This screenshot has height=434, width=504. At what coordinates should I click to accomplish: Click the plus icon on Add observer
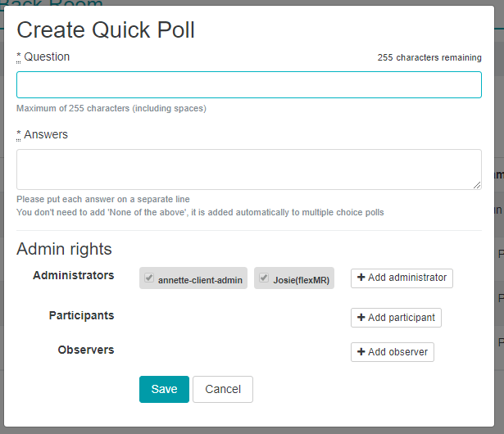tap(361, 352)
